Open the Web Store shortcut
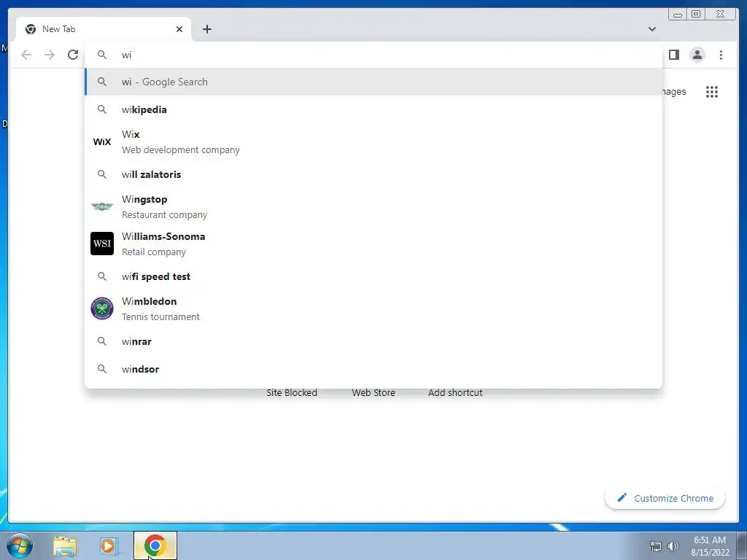 tap(373, 393)
